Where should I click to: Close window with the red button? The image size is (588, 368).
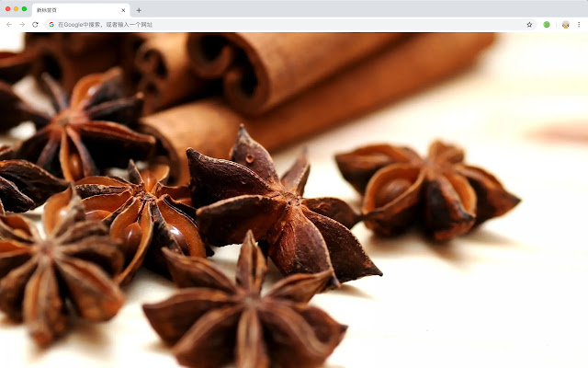pyautogui.click(x=8, y=8)
